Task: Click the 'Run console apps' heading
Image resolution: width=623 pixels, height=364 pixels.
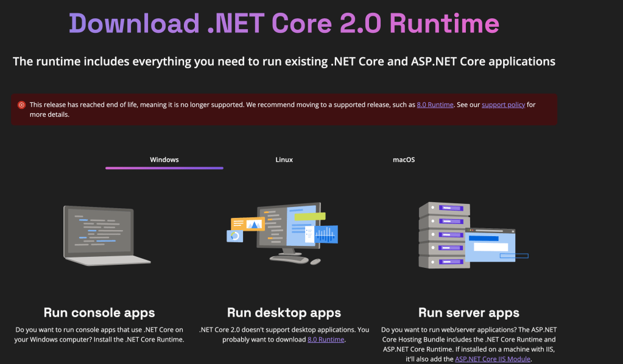Action: [x=99, y=313]
